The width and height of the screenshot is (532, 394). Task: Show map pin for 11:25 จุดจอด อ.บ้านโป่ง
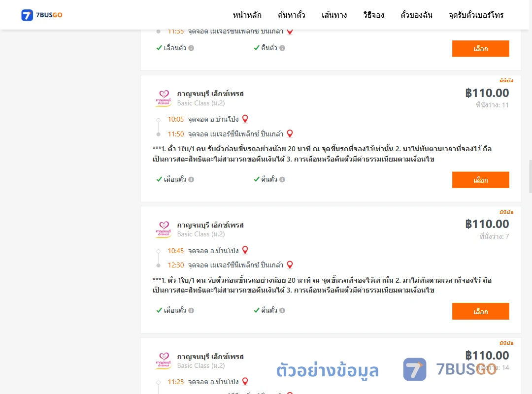coord(245,381)
